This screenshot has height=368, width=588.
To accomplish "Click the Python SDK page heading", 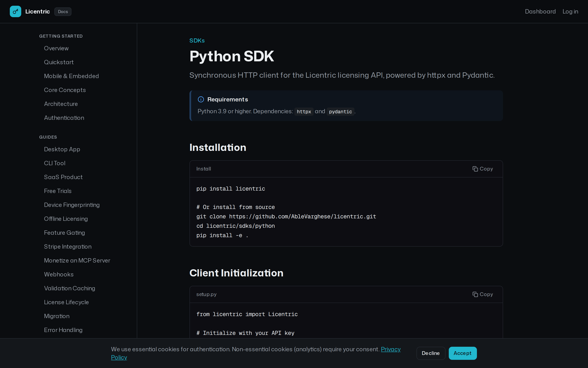I will pos(232,56).
